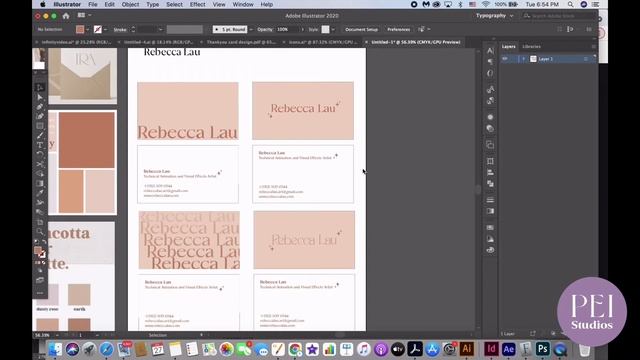640x360 pixels.
Task: Go to the Home screen icon
Action: [x=66, y=16]
